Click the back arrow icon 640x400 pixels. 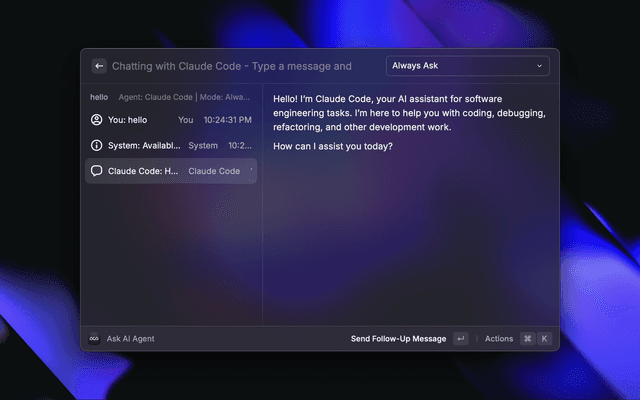(x=99, y=66)
